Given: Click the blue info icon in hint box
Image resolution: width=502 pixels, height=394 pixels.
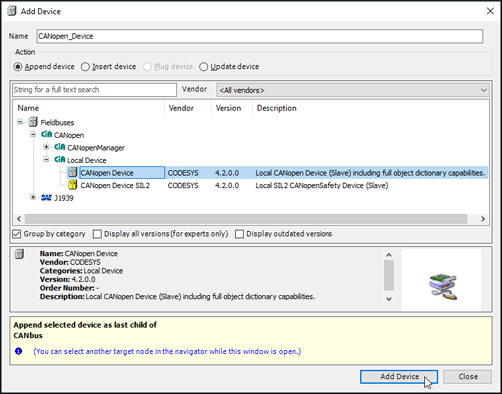Looking at the screenshot, I should click(x=18, y=351).
